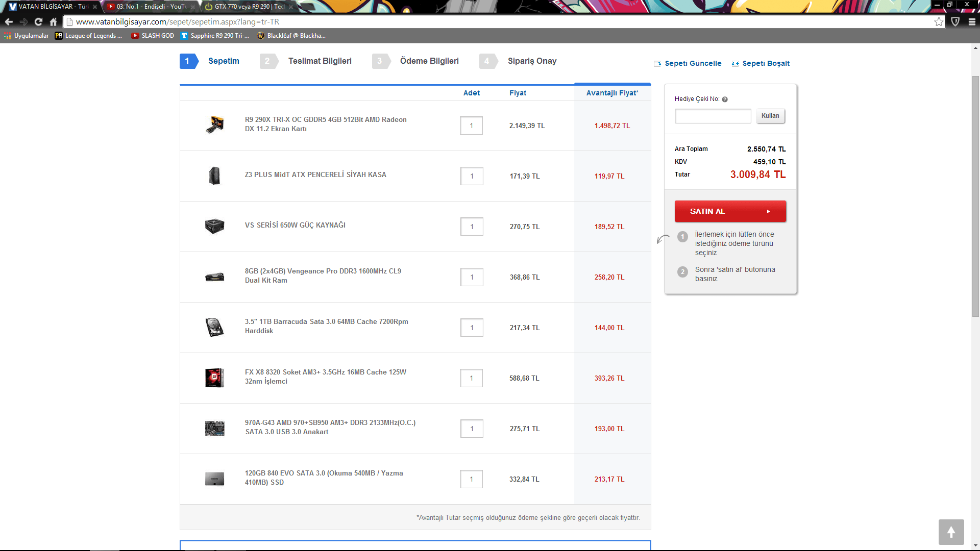Click Hediye Çeki help question icon
The width and height of the screenshot is (980, 551).
click(x=725, y=99)
